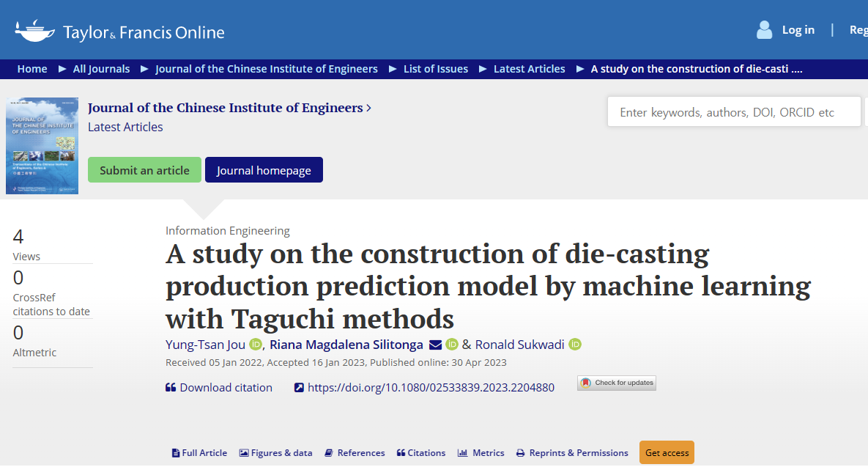This screenshot has width=868, height=467.
Task: Click the user profile icon beside Log in
Action: point(764,30)
